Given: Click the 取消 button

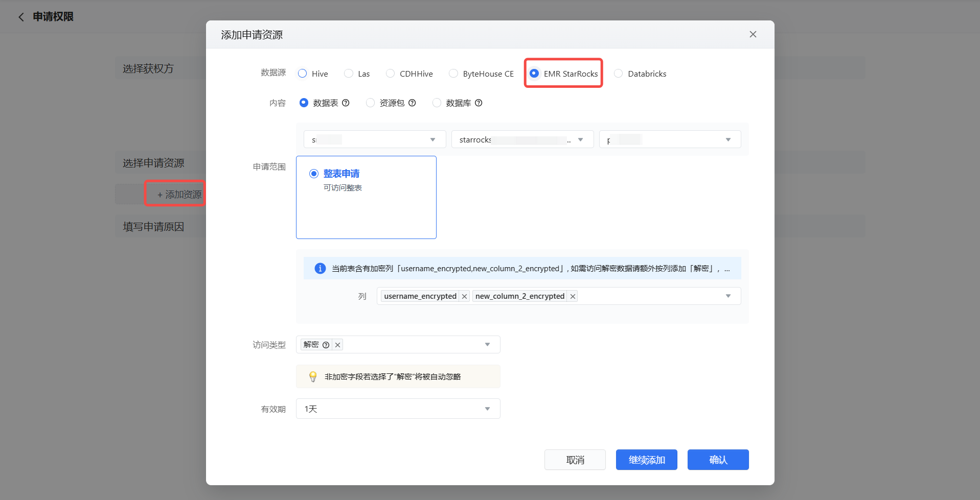Looking at the screenshot, I should tap(575, 460).
